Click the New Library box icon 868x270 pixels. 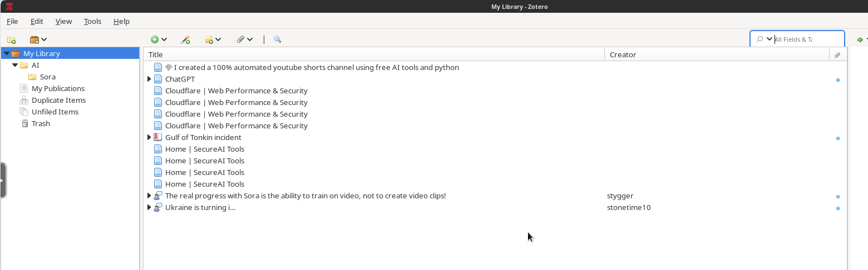coord(34,39)
